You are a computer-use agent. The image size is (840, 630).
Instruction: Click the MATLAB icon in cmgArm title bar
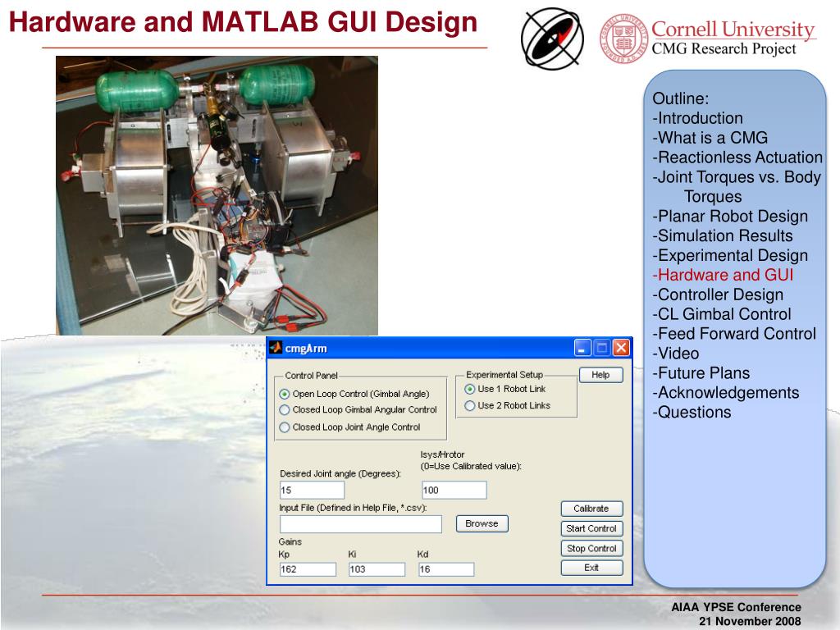pyautogui.click(x=276, y=348)
